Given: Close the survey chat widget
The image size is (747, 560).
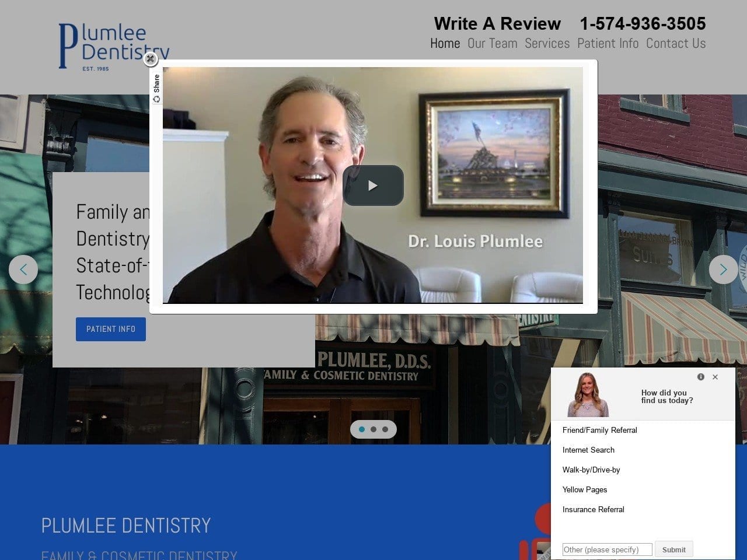Looking at the screenshot, I should coord(715,377).
